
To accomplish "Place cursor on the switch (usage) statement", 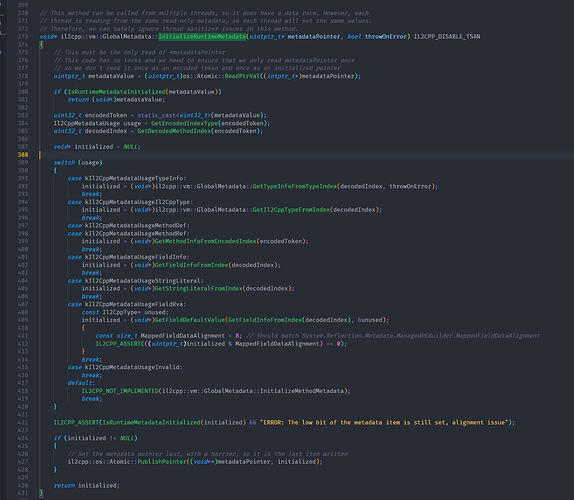I will point(78,163).
